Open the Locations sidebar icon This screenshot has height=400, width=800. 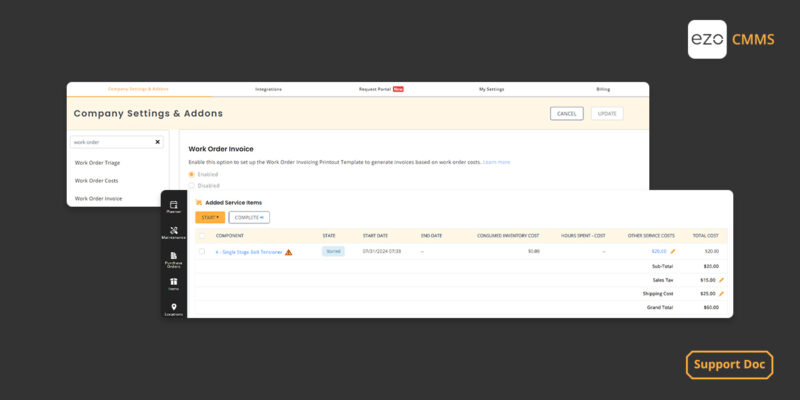(x=173, y=309)
